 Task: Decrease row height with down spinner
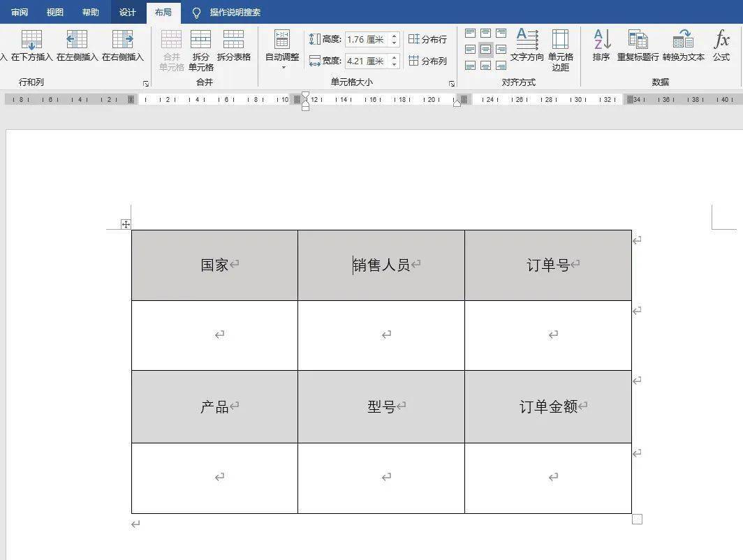[x=395, y=43]
